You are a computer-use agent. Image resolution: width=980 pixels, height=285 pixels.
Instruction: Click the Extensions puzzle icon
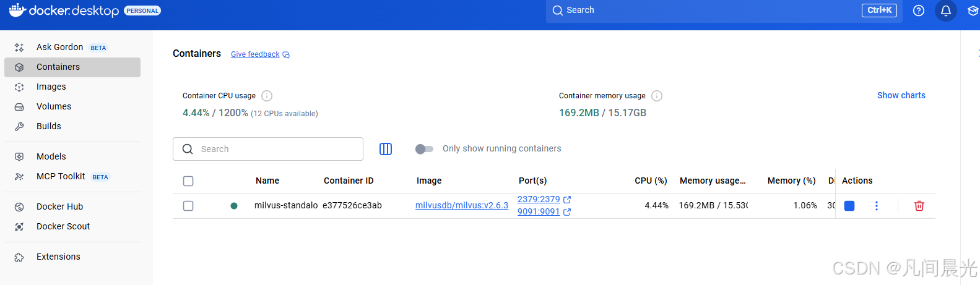[x=19, y=257]
